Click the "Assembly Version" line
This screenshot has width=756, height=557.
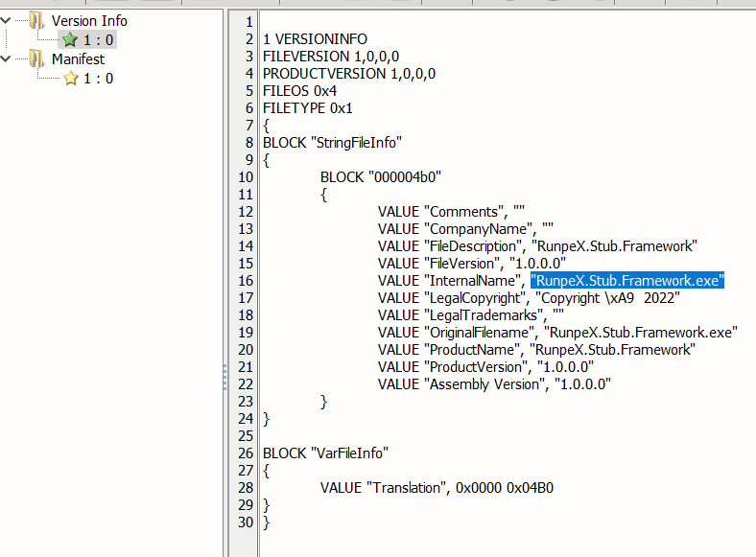point(494,384)
